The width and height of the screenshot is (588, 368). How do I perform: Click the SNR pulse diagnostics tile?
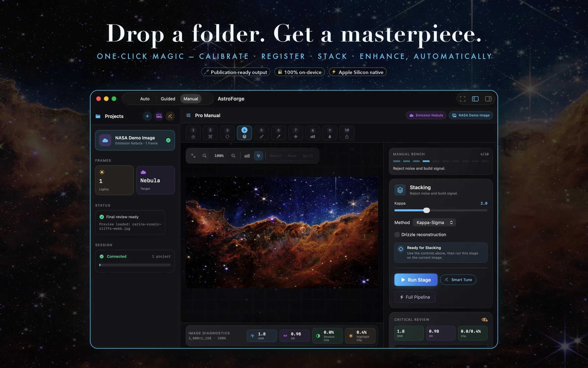(262, 336)
